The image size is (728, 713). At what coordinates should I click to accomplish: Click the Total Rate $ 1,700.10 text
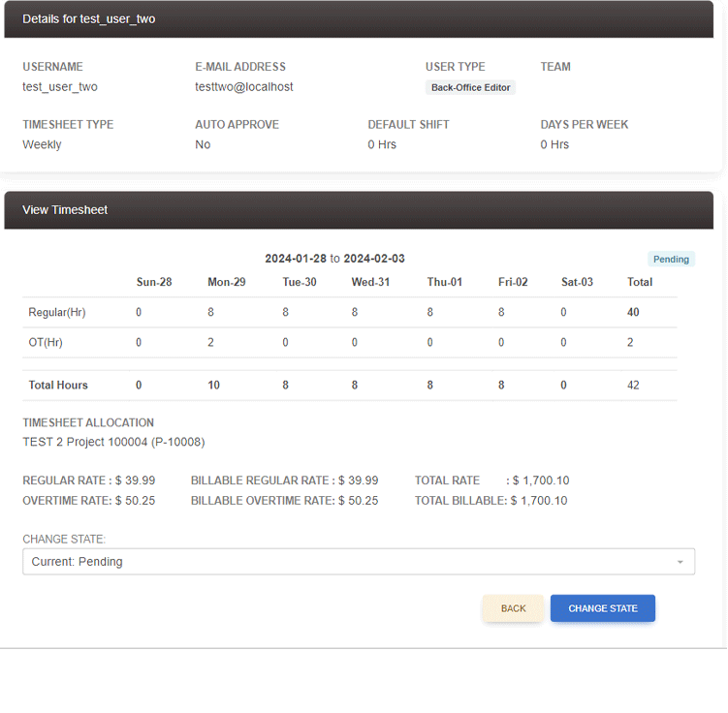pos(491,480)
